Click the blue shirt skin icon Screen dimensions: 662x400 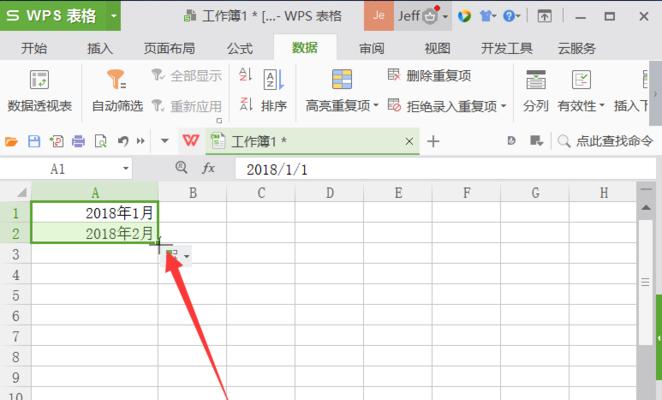[x=487, y=16]
